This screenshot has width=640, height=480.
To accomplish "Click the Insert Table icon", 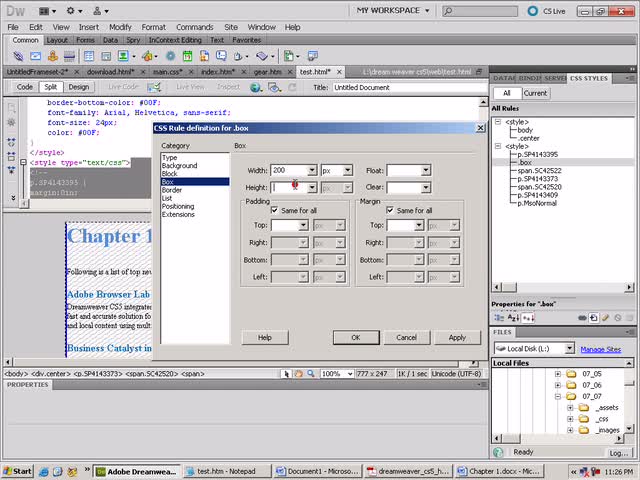I will click(89, 56).
